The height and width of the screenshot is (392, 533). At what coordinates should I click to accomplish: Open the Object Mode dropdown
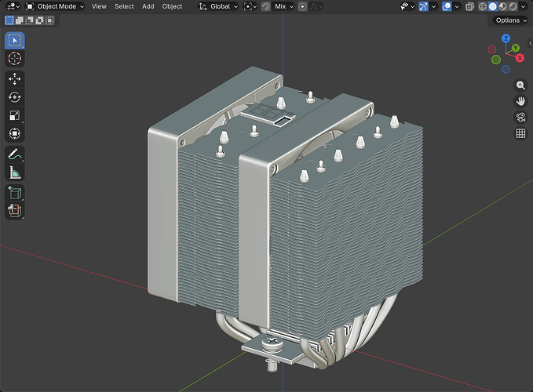pyautogui.click(x=55, y=6)
